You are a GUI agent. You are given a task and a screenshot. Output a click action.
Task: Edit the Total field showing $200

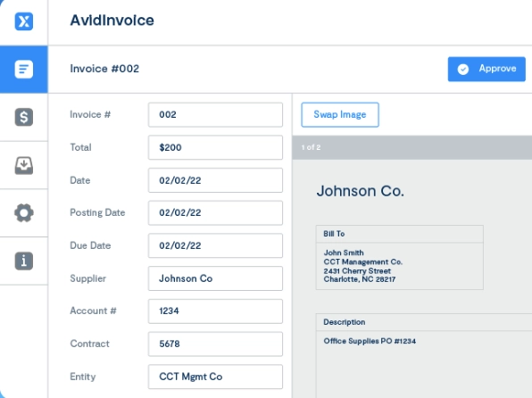click(x=215, y=147)
